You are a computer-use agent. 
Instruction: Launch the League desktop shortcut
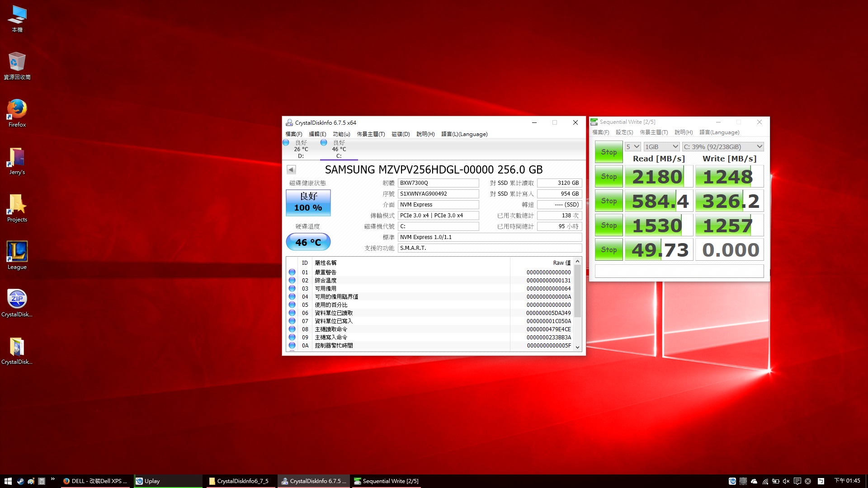(17, 256)
